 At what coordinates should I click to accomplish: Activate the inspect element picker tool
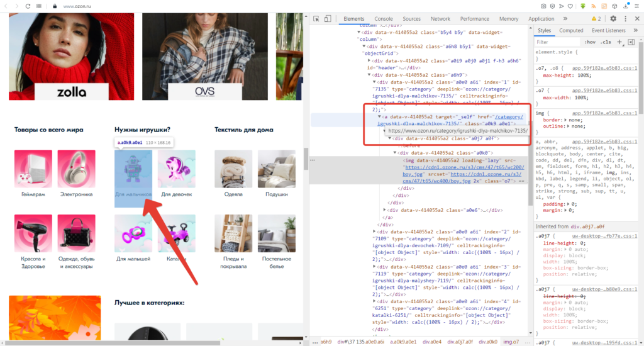point(317,19)
